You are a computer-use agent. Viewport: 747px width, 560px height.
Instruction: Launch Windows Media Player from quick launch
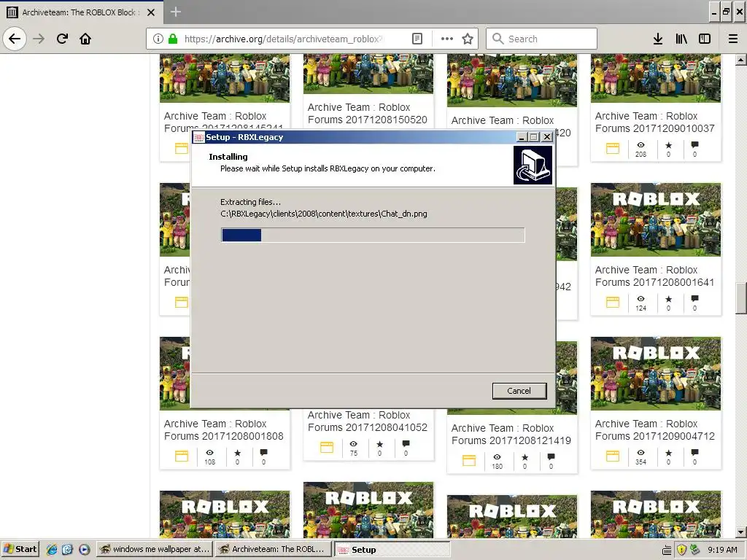pyautogui.click(x=85, y=549)
